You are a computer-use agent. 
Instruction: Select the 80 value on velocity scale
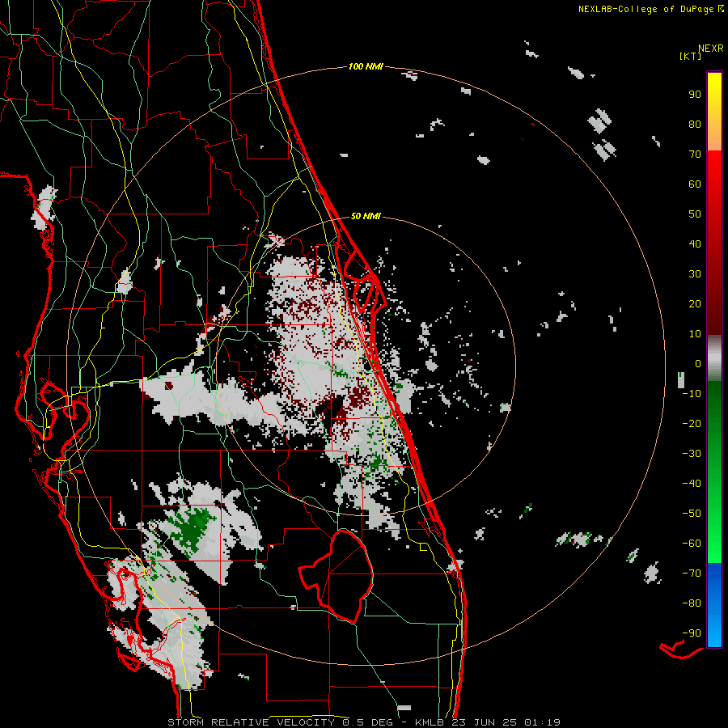click(x=695, y=125)
